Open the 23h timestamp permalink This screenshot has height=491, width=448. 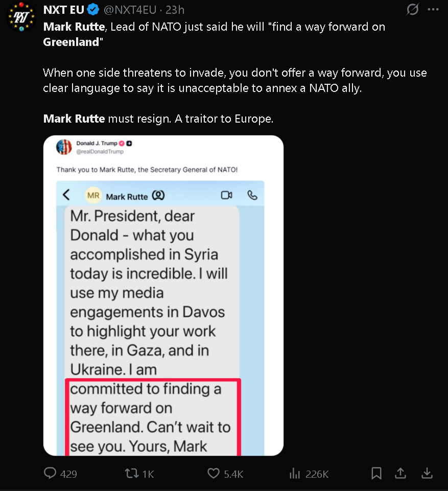pyautogui.click(x=175, y=10)
